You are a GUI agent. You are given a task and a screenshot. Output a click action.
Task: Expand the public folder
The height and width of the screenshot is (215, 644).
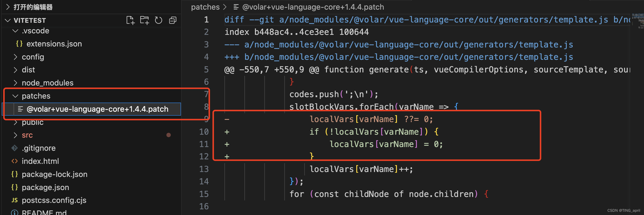[x=15, y=122]
